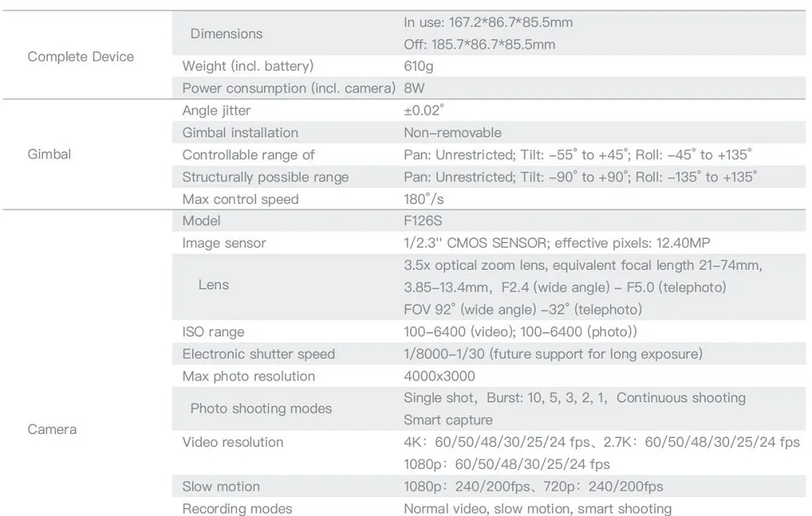This screenshot has height=516, width=812.
Task: Click the Complete Device section label
Action: [x=80, y=56]
